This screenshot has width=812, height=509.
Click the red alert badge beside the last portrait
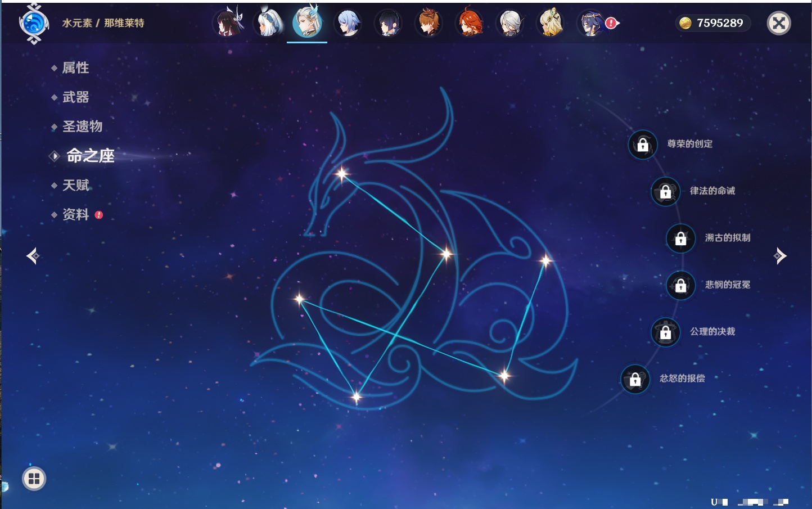tap(611, 23)
